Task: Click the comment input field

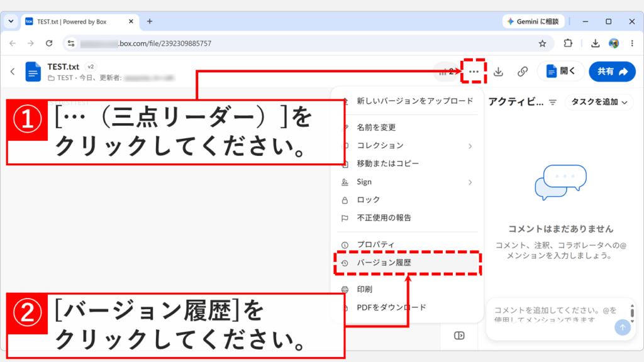Action: point(555,315)
